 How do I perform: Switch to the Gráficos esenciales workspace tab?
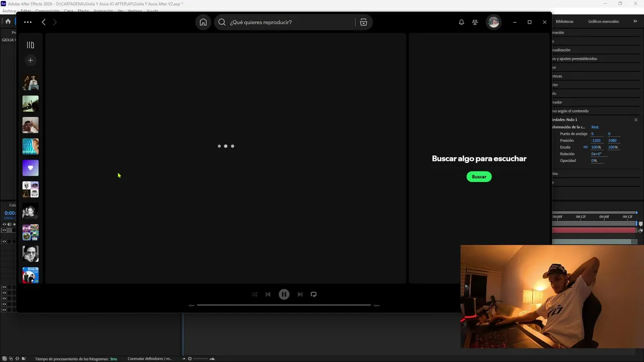pyautogui.click(x=603, y=22)
